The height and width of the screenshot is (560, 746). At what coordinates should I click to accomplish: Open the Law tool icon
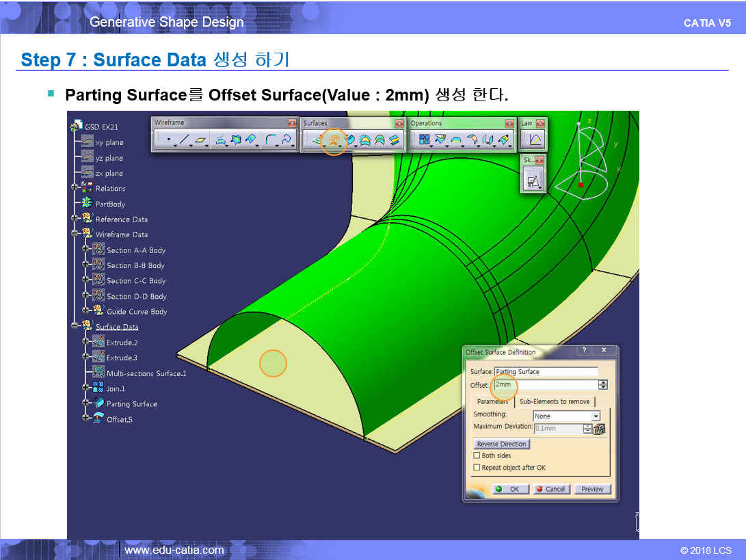(534, 140)
